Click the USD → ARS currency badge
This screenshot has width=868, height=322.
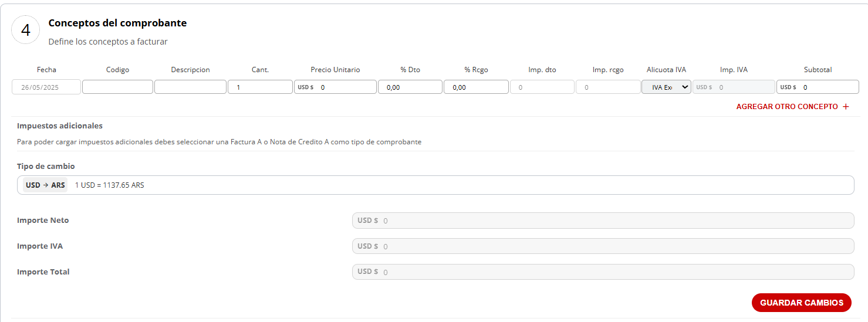(x=45, y=185)
